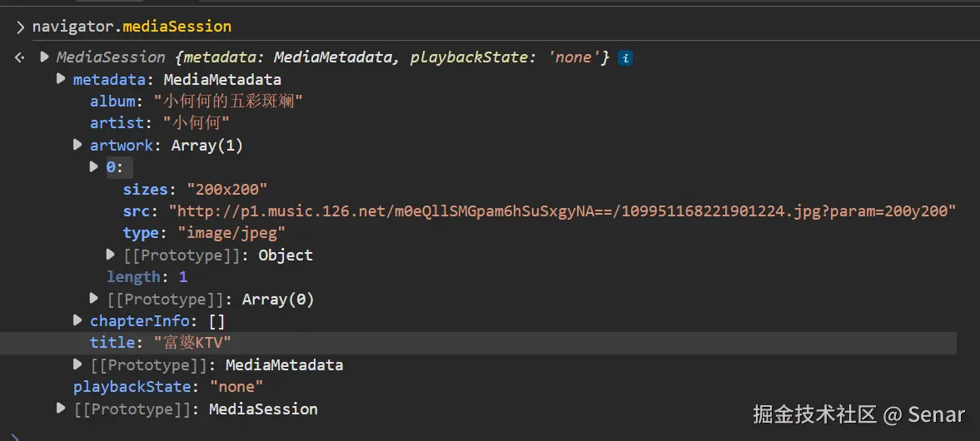Screen dimensions: 980x441
Task: Collapse the MediaSession root object
Action: [44, 57]
